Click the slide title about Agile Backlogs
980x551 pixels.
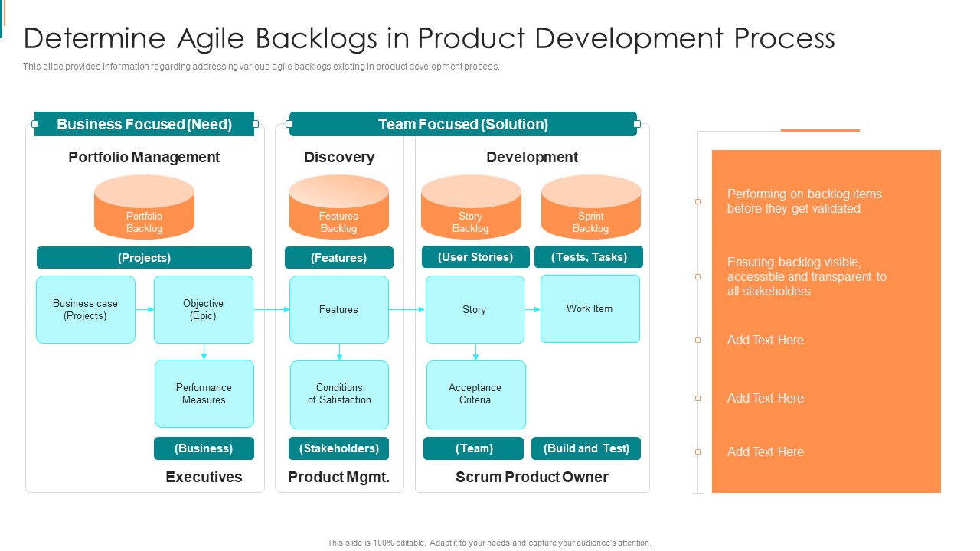tap(429, 37)
